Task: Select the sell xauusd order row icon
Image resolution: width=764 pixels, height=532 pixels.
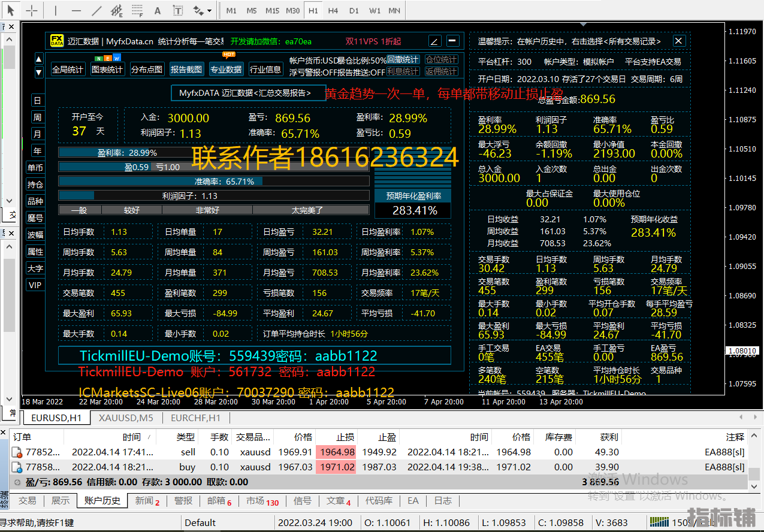Action: click(x=17, y=452)
